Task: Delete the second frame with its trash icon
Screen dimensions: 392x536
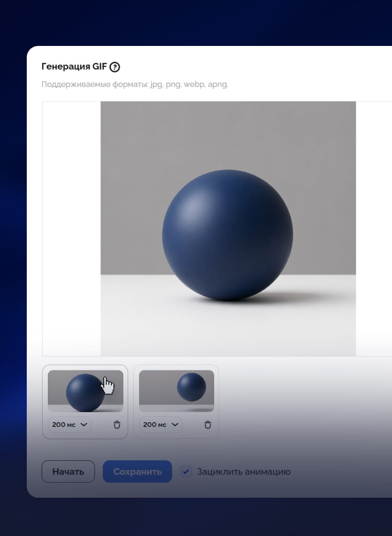Action: click(x=208, y=425)
